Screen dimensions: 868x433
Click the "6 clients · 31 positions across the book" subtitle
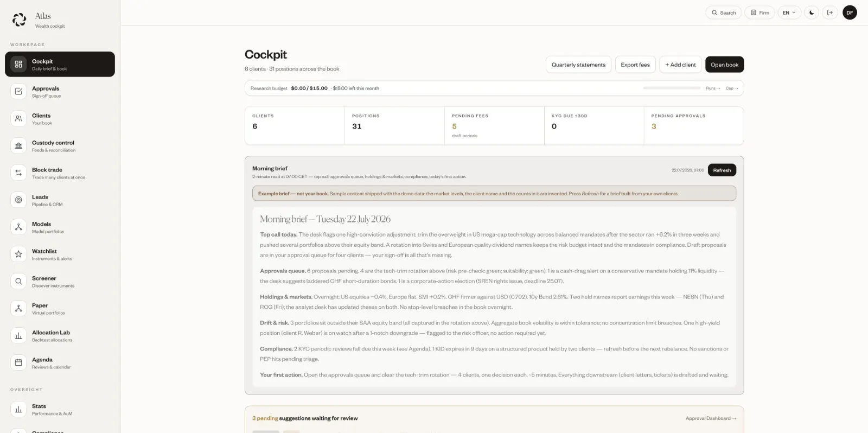(292, 69)
